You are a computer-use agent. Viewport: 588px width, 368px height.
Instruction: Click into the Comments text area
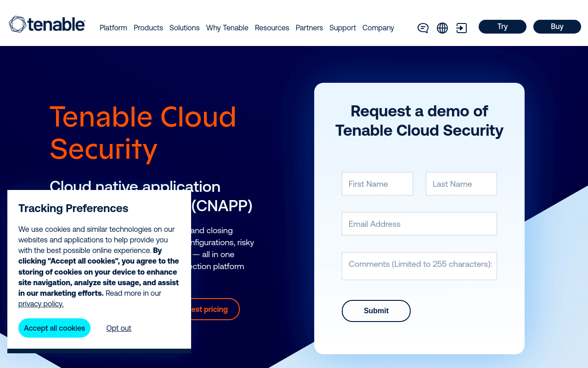[419, 266]
